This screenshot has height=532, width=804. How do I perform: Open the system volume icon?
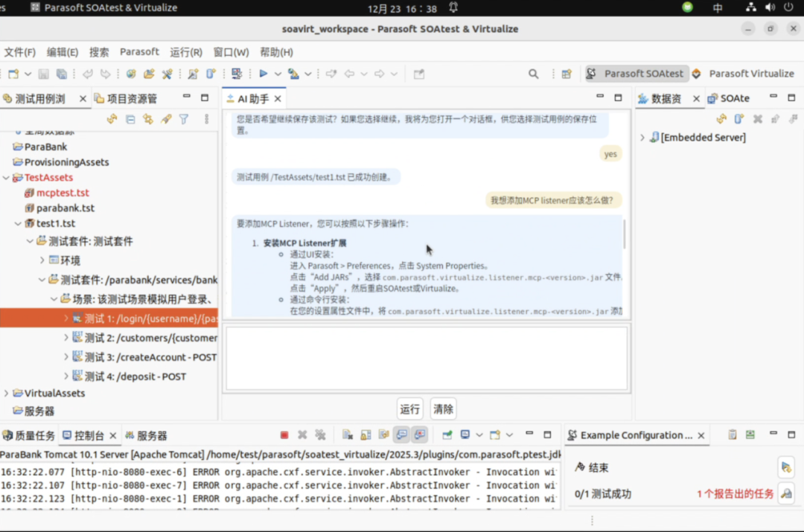[x=770, y=7]
